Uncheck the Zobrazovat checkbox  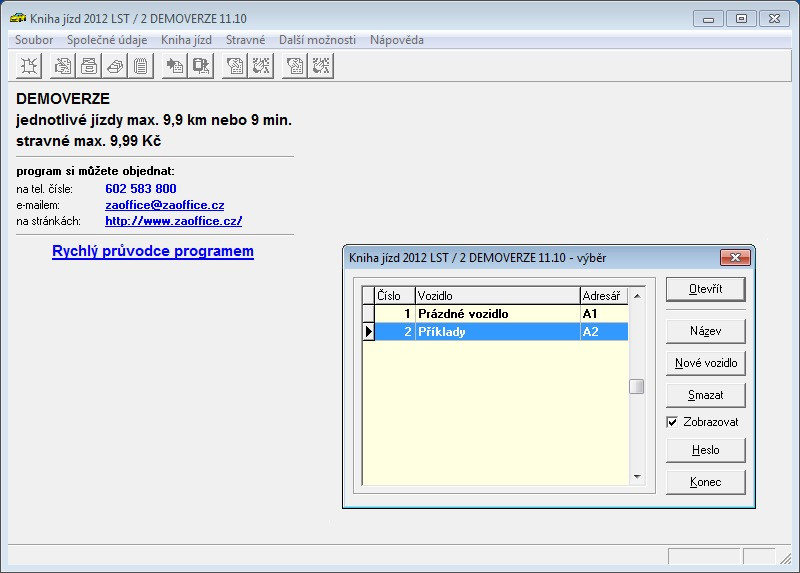point(672,422)
